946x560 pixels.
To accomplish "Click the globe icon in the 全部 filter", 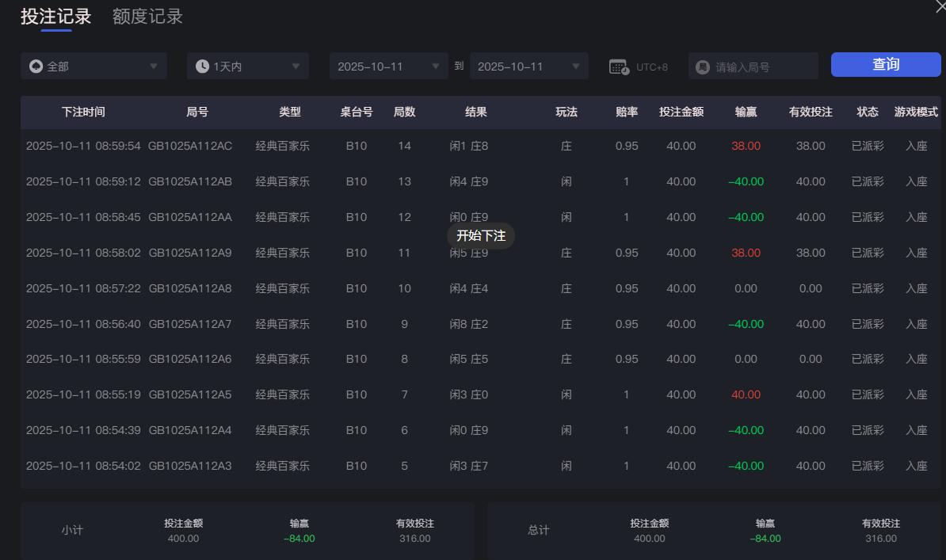I will [34, 66].
